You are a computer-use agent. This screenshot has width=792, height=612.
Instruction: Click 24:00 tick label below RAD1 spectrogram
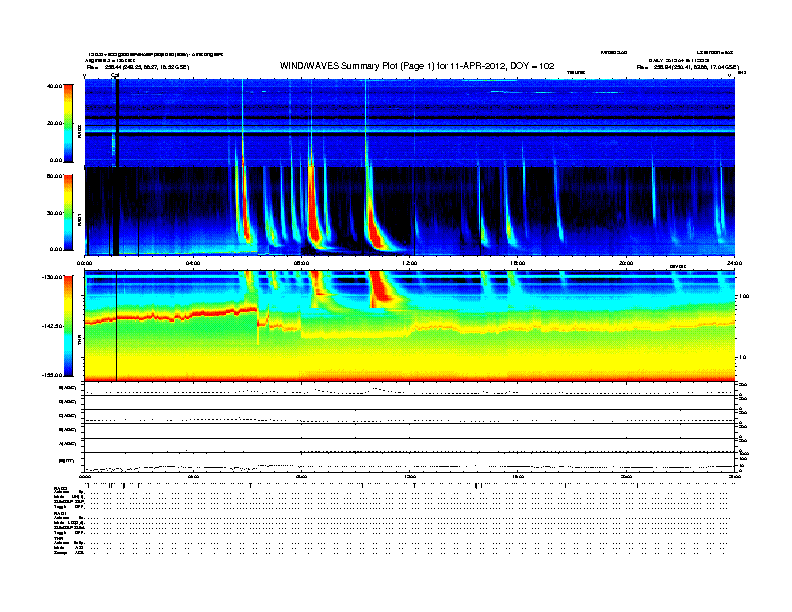click(x=734, y=263)
